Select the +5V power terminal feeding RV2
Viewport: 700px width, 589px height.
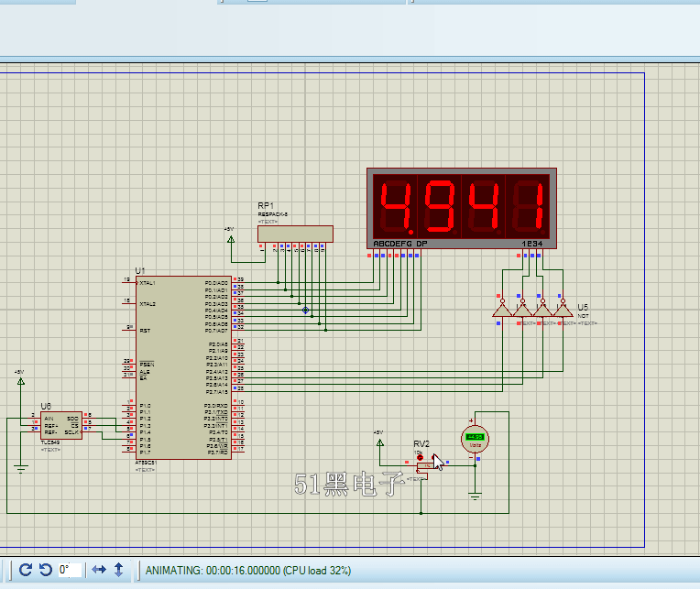tap(379, 442)
